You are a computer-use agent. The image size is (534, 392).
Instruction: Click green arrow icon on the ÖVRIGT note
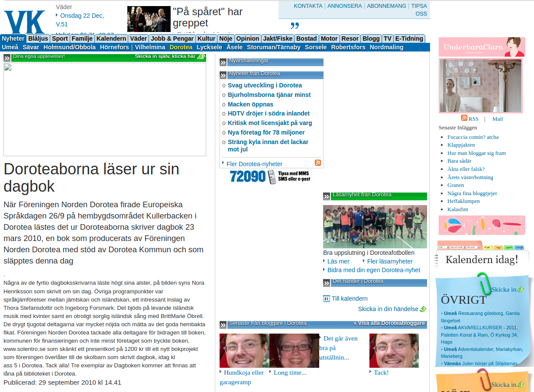click(x=520, y=289)
